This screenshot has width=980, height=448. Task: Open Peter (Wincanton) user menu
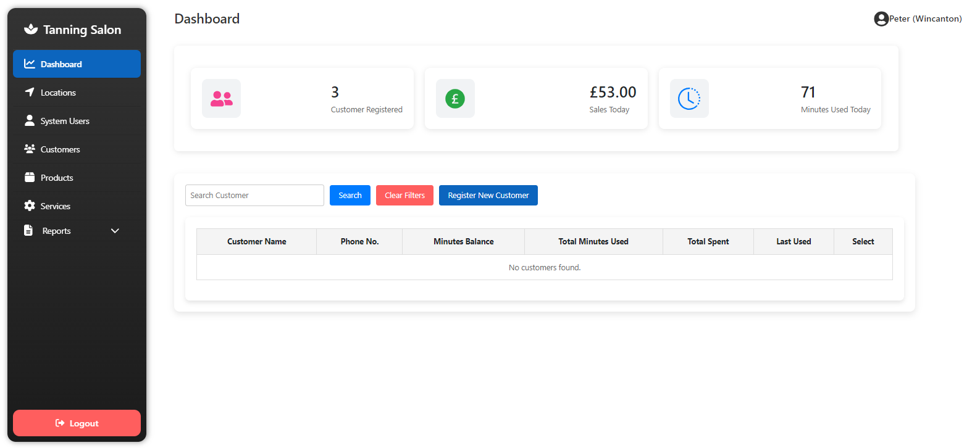tap(924, 19)
